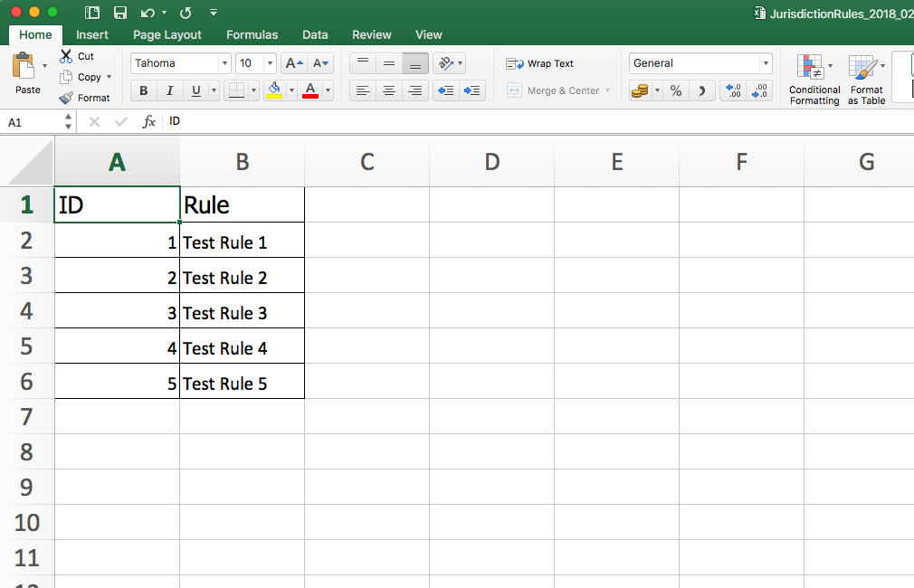The image size is (914, 588).
Task: Open the font size dropdown arrow
Action: coord(270,63)
